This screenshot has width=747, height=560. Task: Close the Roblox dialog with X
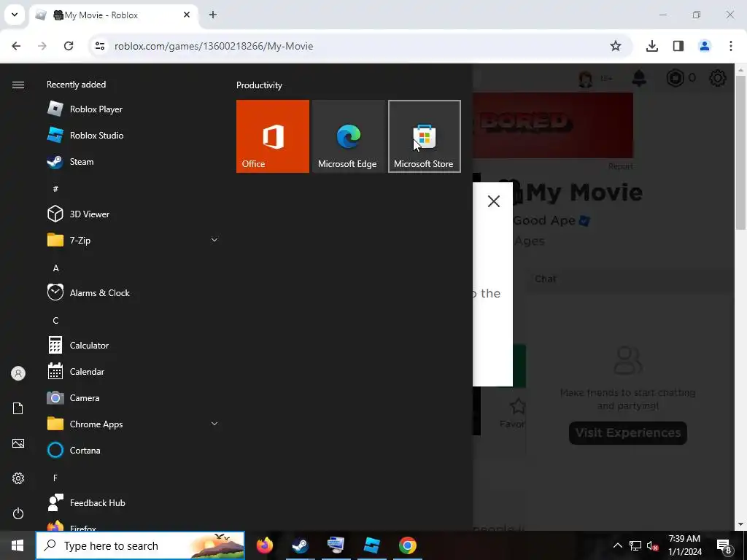click(494, 201)
